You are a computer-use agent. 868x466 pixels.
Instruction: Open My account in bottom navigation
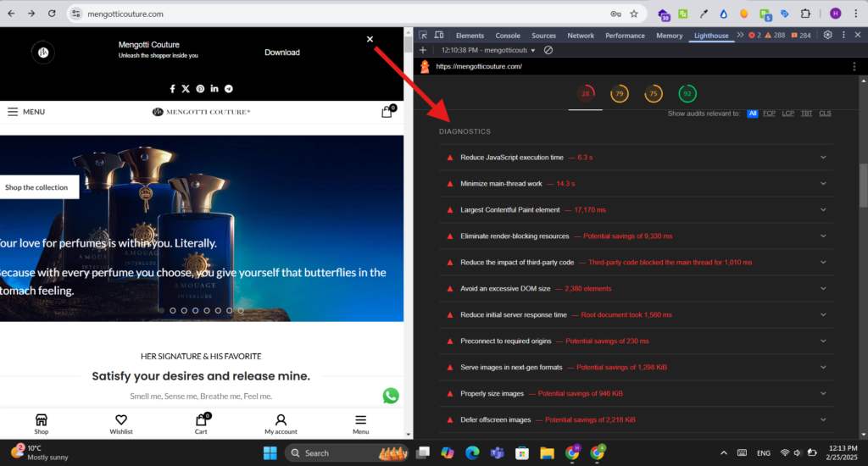coord(281,424)
